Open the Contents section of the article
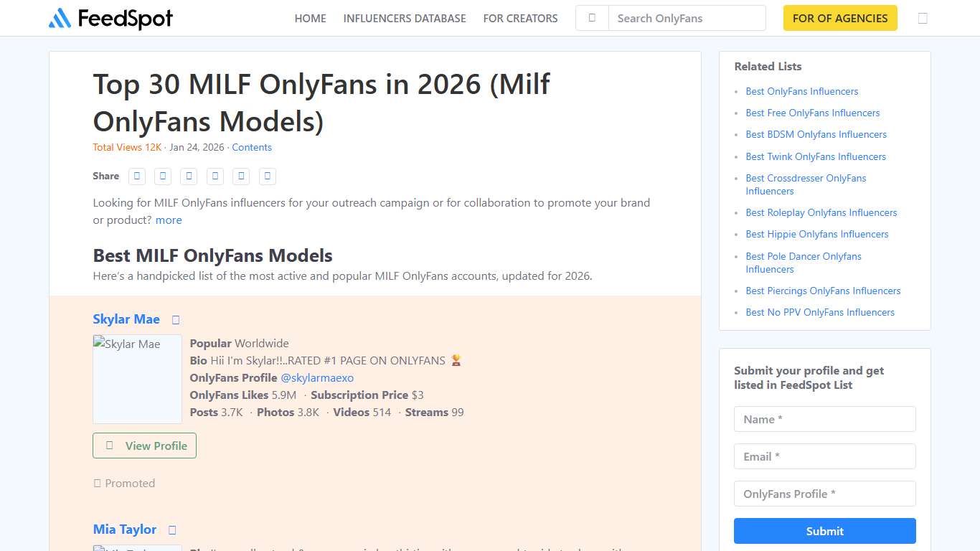Image resolution: width=980 pixels, height=551 pixels. tap(252, 147)
